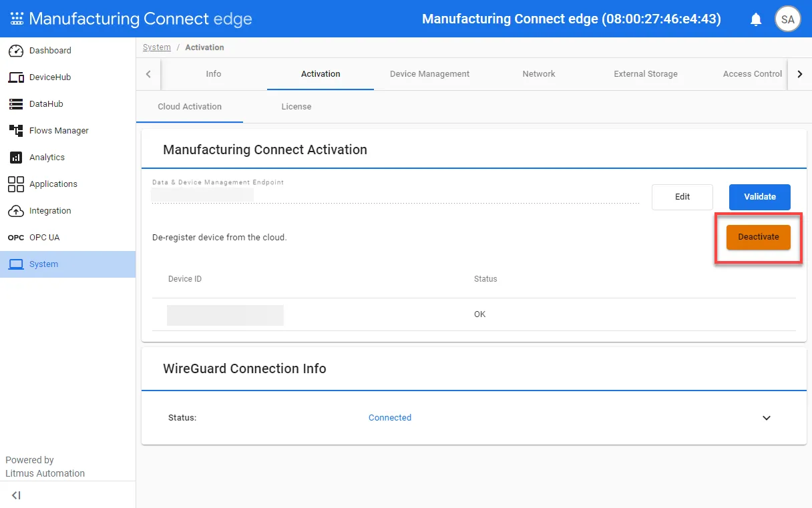The height and width of the screenshot is (508, 812).
Task: Click the Flows Manager icon
Action: (x=16, y=131)
